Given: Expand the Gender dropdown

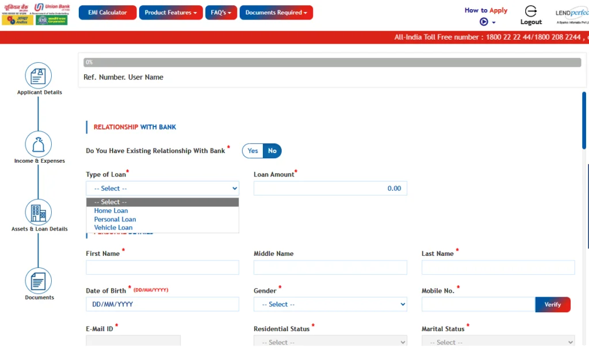Looking at the screenshot, I should coord(330,304).
